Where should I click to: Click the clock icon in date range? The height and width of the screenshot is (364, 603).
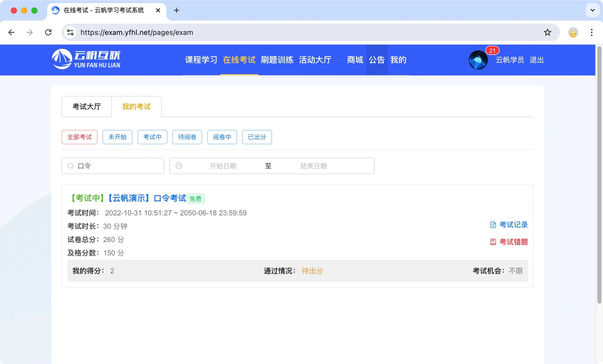(x=179, y=166)
